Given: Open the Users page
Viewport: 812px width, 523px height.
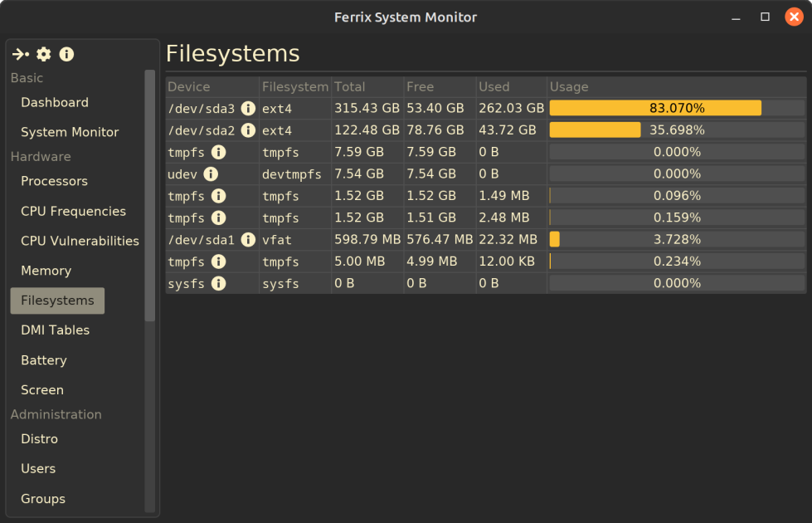Looking at the screenshot, I should click(x=38, y=468).
